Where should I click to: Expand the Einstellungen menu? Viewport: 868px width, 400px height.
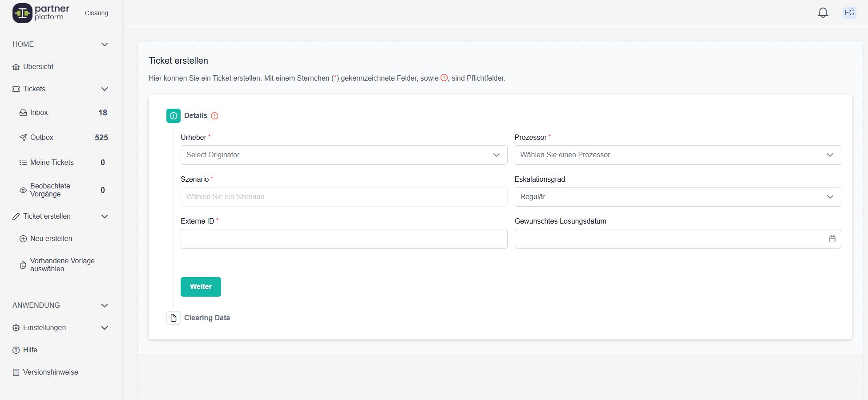click(x=105, y=328)
